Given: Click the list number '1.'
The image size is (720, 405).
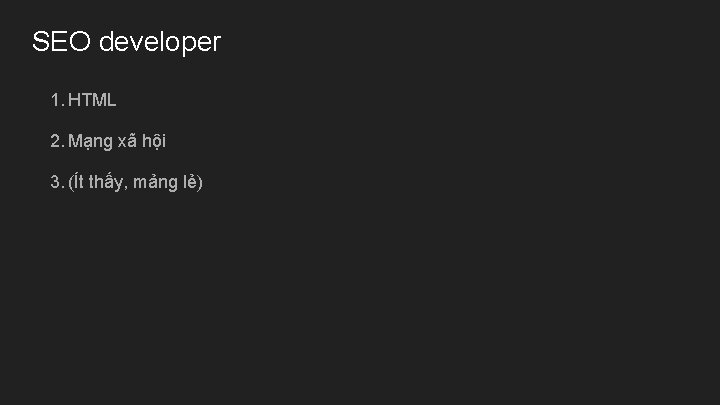Looking at the screenshot, I should [57, 100].
